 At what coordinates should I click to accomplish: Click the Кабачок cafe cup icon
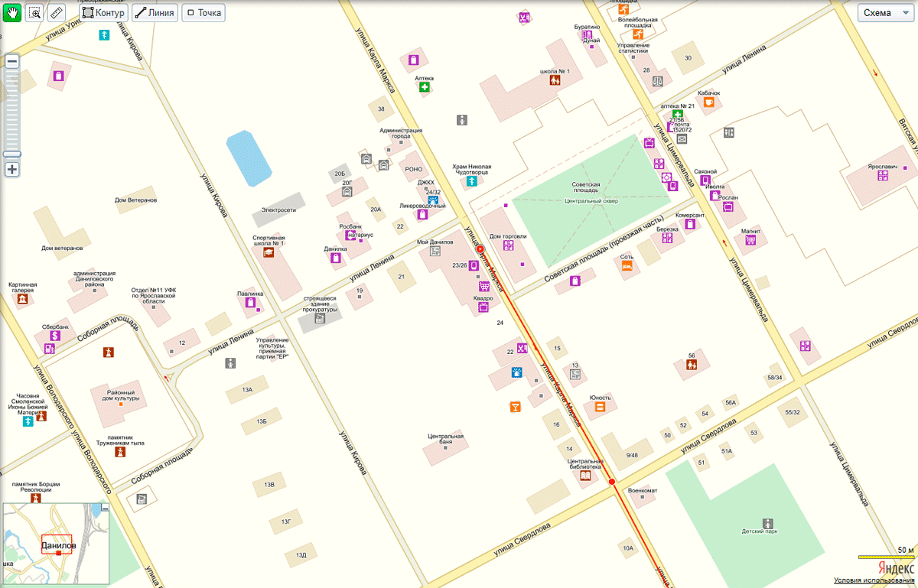coord(709,102)
